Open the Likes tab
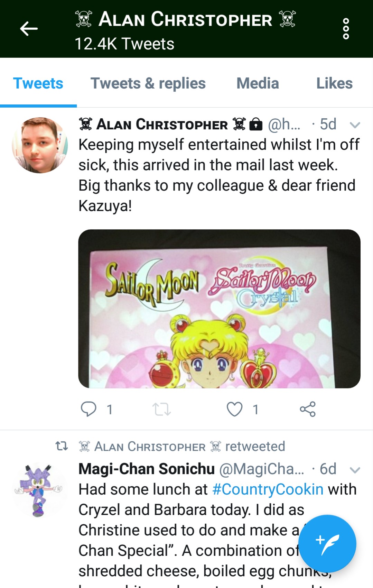Viewport: 373px width, 588px height. [x=334, y=83]
